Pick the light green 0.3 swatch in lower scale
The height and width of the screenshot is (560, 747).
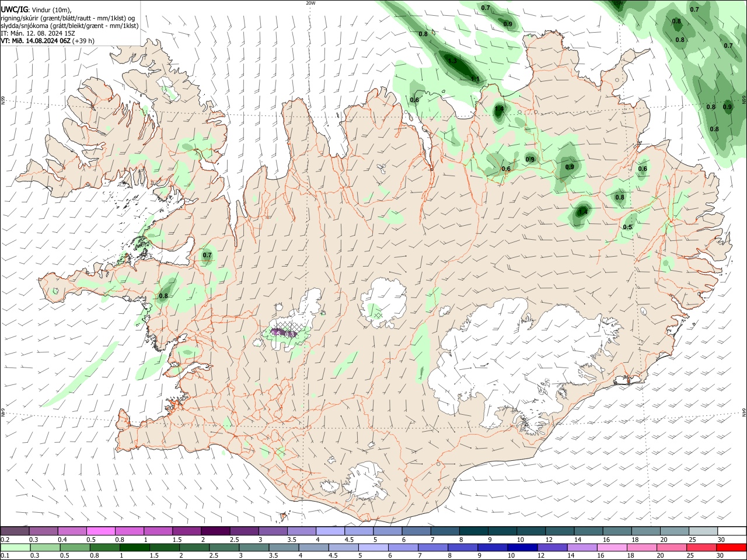point(44,547)
